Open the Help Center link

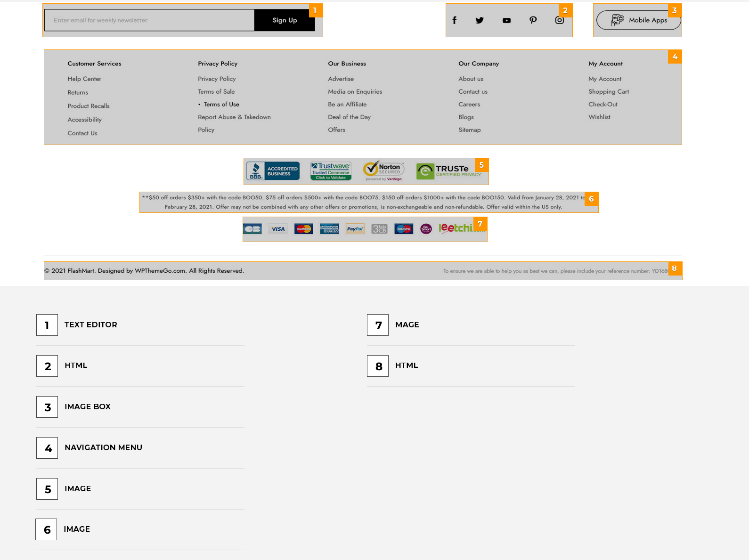pos(84,79)
